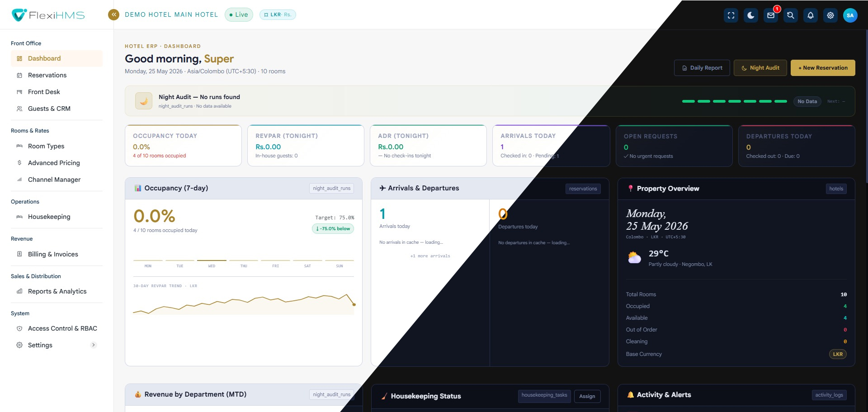Open the SA user avatar menu
This screenshot has height=412, width=868.
(850, 15)
